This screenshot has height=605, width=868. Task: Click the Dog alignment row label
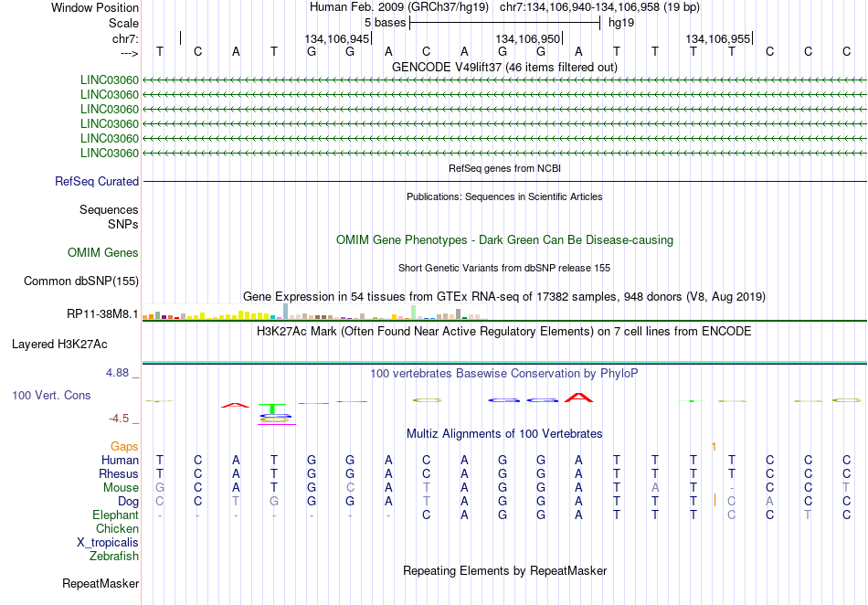[x=129, y=502]
